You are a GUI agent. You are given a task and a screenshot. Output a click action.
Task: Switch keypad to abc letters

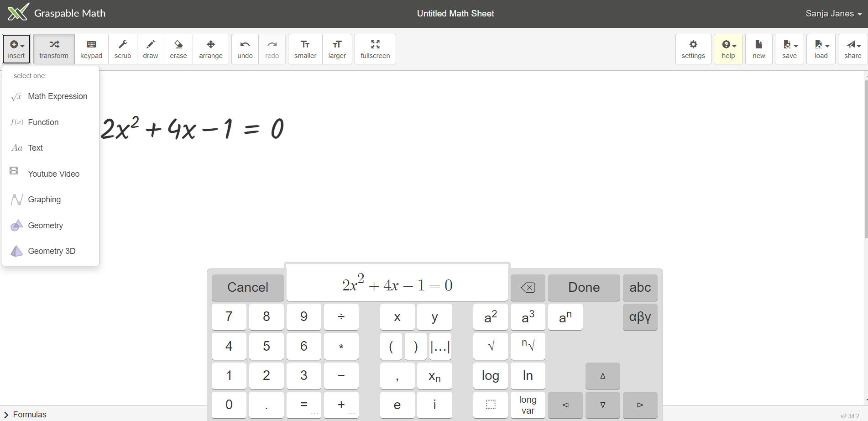(x=640, y=287)
